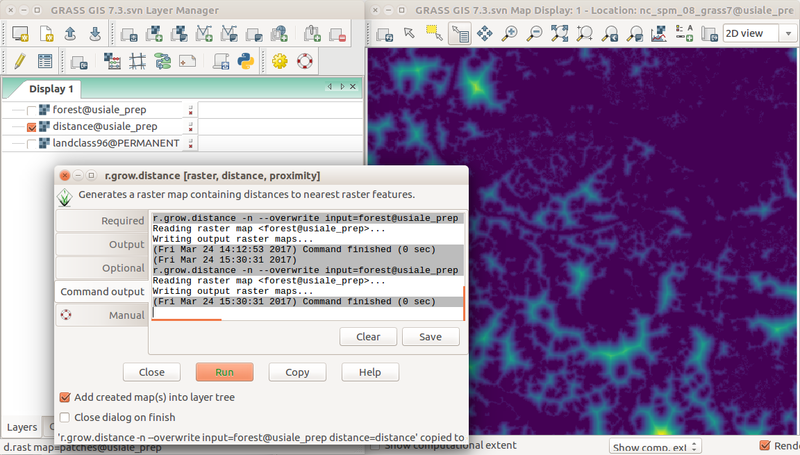Render map icon in Map Display toolbar
Screen dimensions: 800x455
tap(384, 34)
